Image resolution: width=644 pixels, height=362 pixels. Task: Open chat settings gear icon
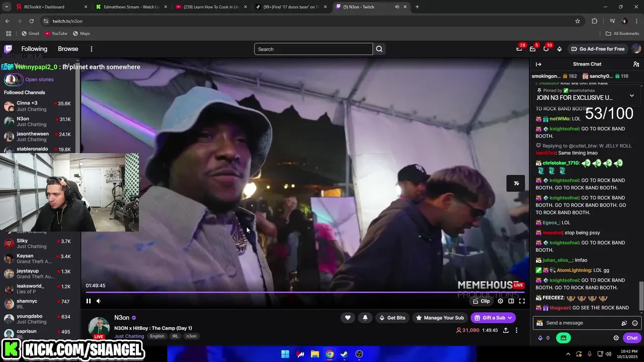pos(616,338)
